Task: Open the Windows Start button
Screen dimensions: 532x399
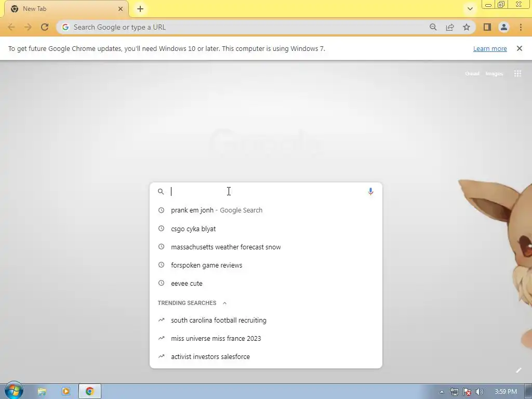Action: coord(14,391)
